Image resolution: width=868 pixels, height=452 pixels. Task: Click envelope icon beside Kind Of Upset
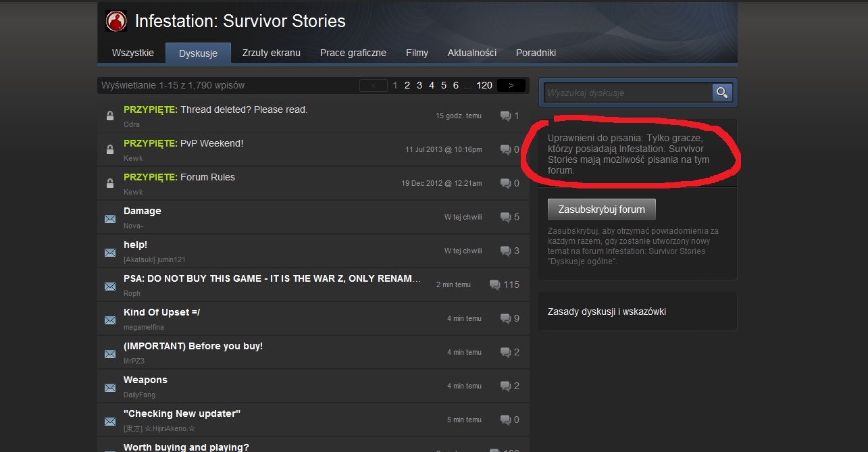click(110, 320)
